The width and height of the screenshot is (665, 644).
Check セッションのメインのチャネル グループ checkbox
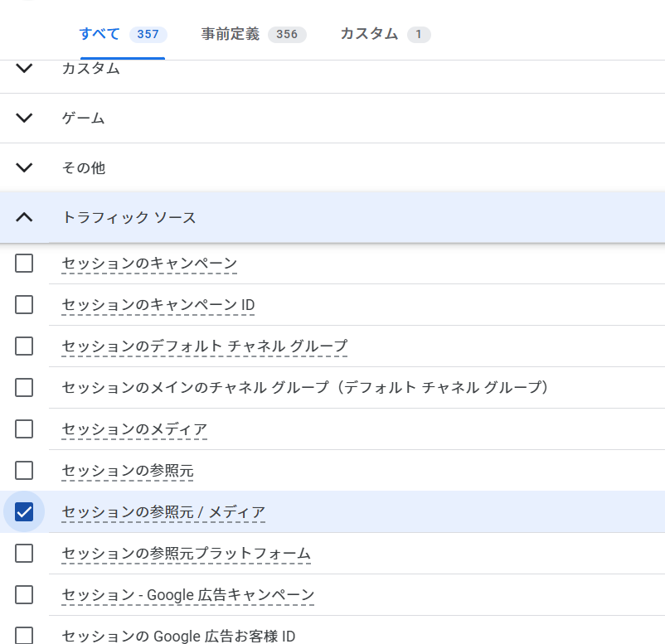(24, 387)
